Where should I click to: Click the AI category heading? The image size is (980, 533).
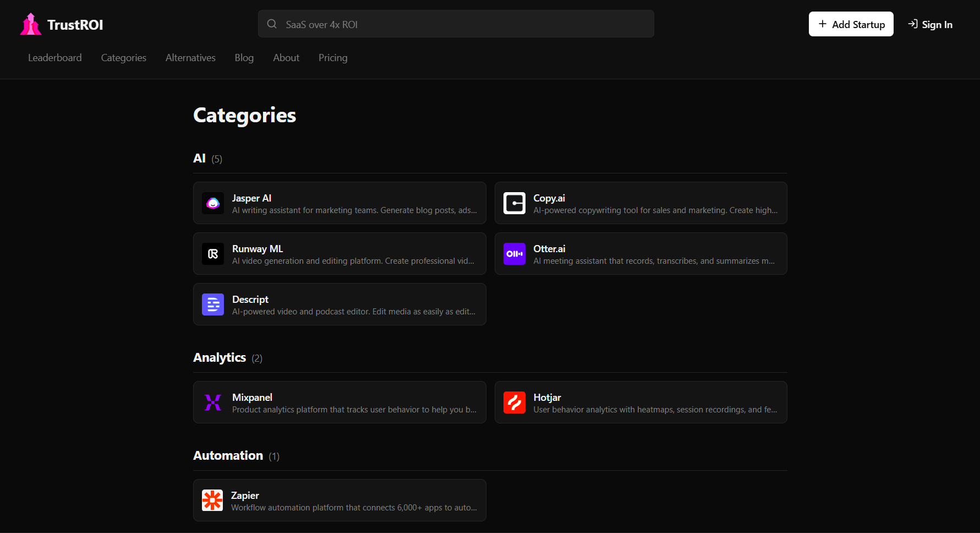point(199,159)
